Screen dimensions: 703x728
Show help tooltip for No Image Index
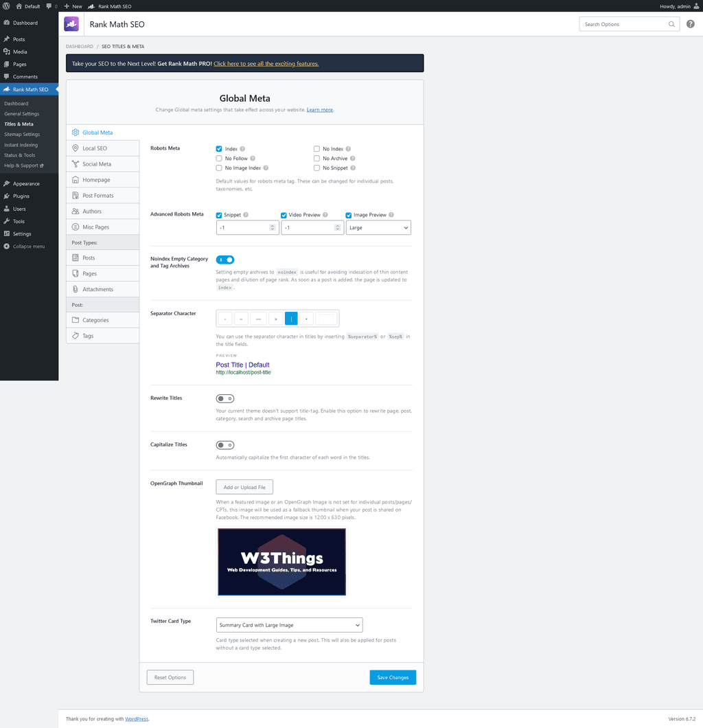[266, 168]
